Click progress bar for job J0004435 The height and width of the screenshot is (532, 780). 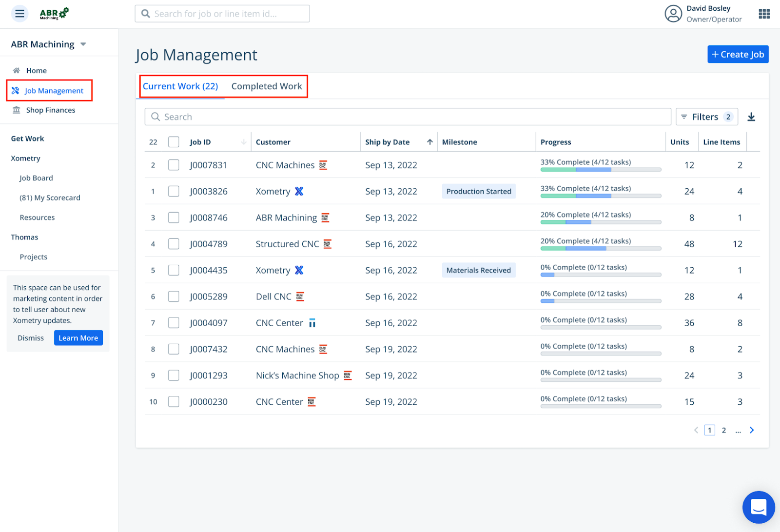[601, 275]
